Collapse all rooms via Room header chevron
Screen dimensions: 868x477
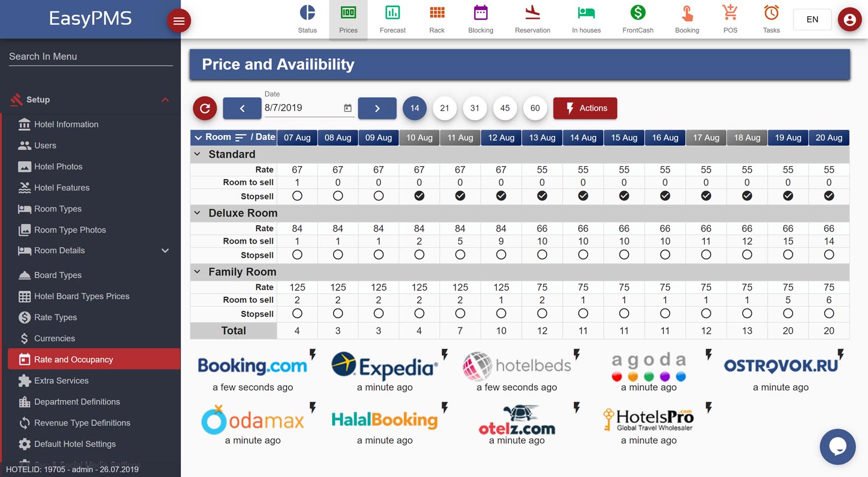point(198,137)
